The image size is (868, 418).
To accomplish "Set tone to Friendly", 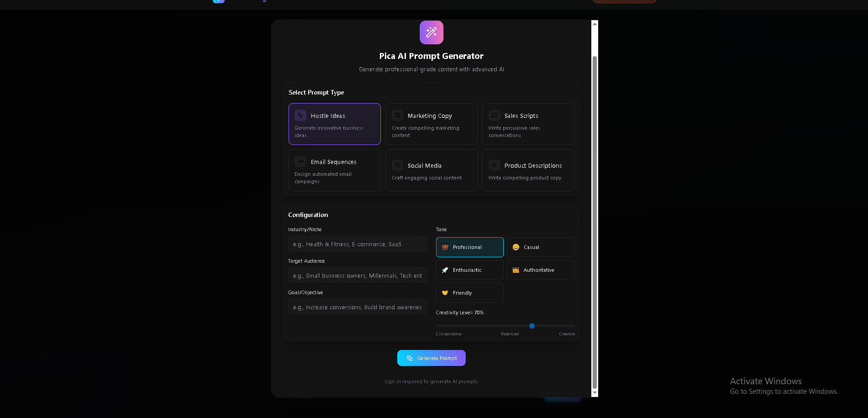I will point(470,293).
